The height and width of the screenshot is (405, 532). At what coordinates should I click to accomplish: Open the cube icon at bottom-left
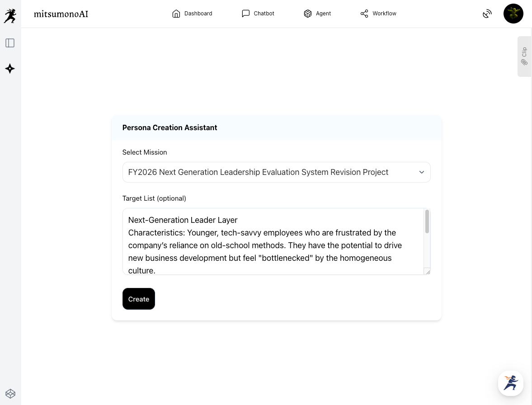click(x=10, y=393)
